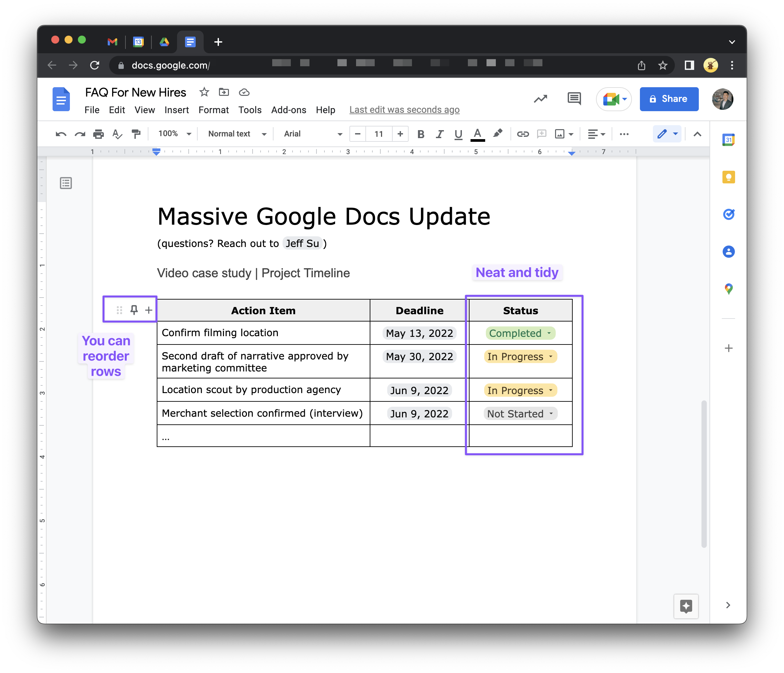Open the Add-ons menu
Image resolution: width=784 pixels, height=673 pixels.
point(288,110)
